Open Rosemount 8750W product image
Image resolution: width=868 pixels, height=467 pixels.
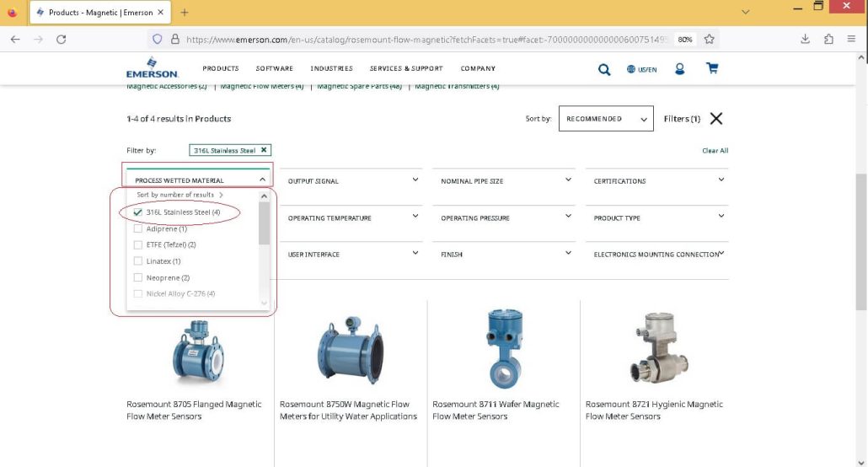pyautogui.click(x=350, y=351)
